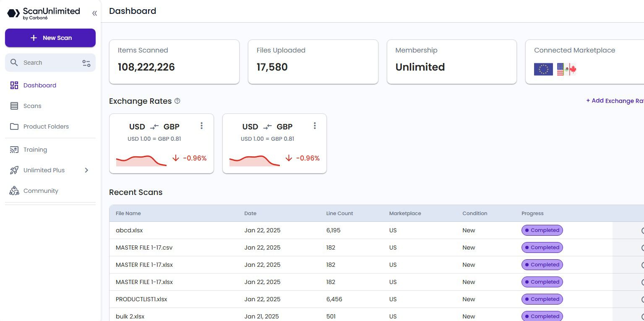Screen dimensions: 644x321
Task: Click the Progress column header
Action: click(x=532, y=213)
